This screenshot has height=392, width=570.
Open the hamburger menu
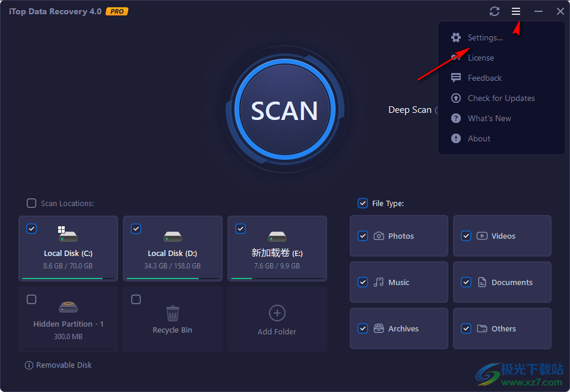tap(515, 11)
